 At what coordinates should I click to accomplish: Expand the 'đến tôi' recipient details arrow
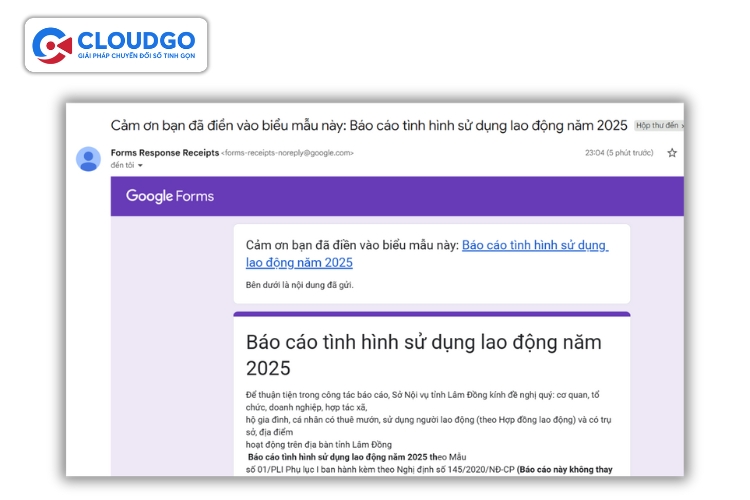tap(140, 165)
